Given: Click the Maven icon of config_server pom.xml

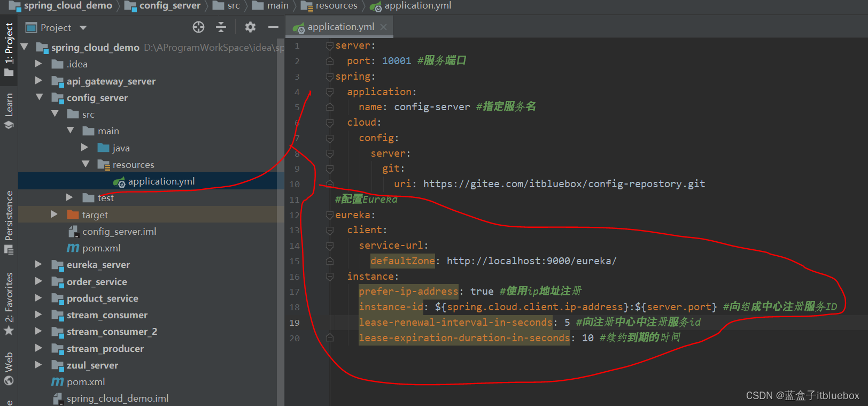Looking at the screenshot, I should [x=73, y=248].
